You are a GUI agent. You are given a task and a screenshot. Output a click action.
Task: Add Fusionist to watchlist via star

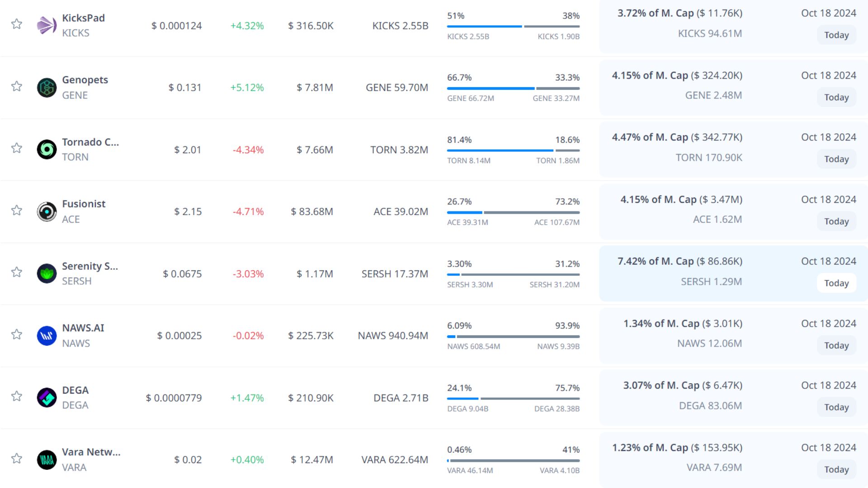coord(17,211)
